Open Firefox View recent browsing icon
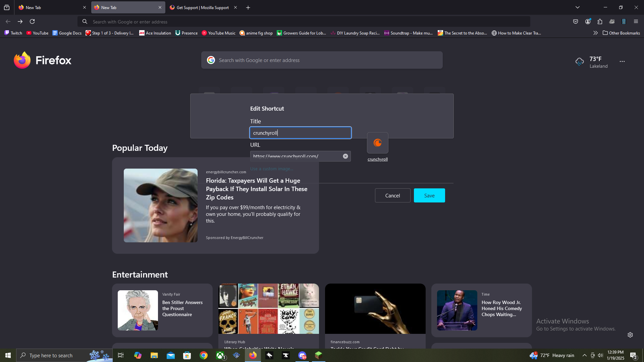 [7, 7]
